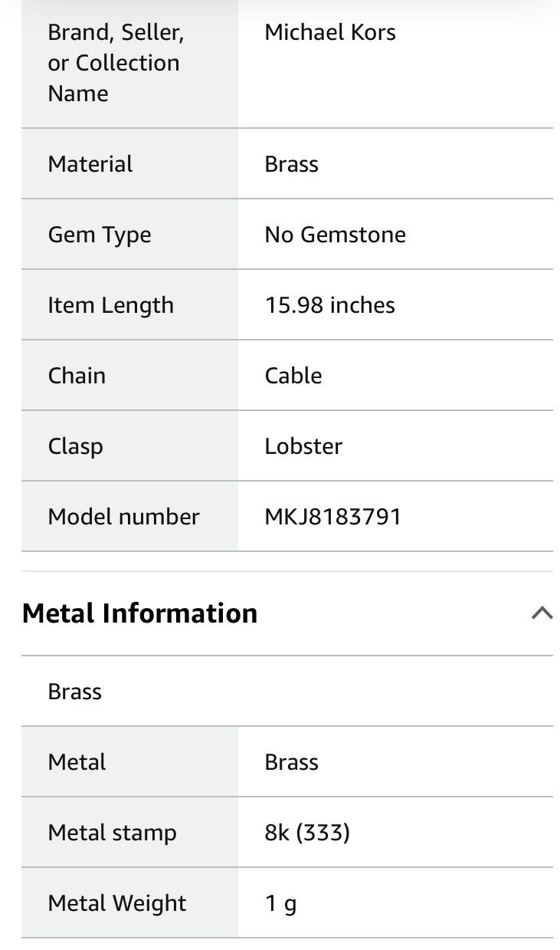Select the Michael Kors brand value
Image resolution: width=560 pixels, height=950 pixels.
point(330,32)
